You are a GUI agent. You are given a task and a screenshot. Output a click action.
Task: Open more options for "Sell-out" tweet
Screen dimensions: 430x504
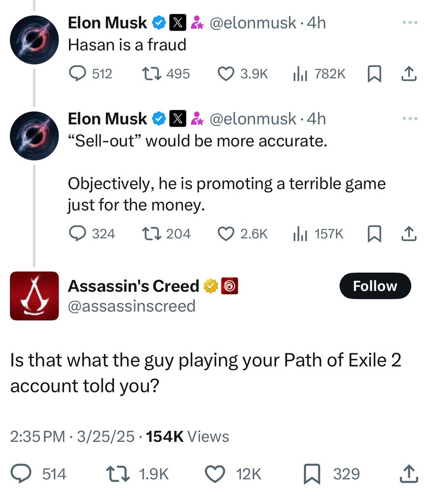tap(409, 119)
